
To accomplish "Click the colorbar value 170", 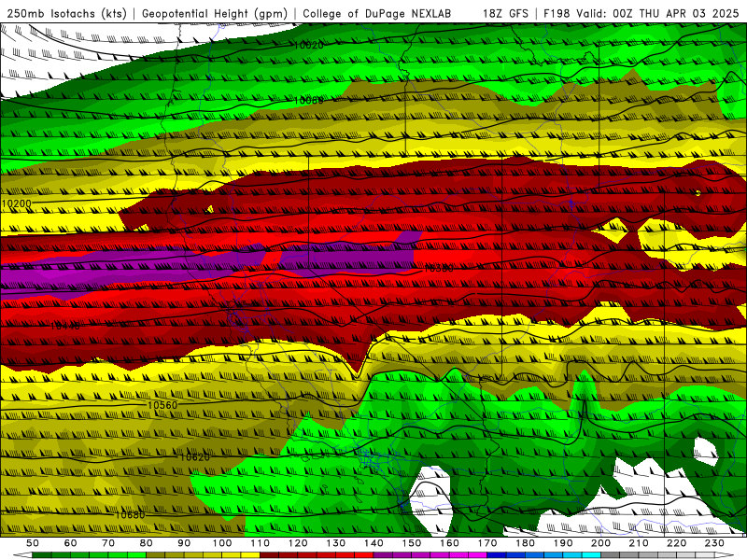I will coord(486,543).
